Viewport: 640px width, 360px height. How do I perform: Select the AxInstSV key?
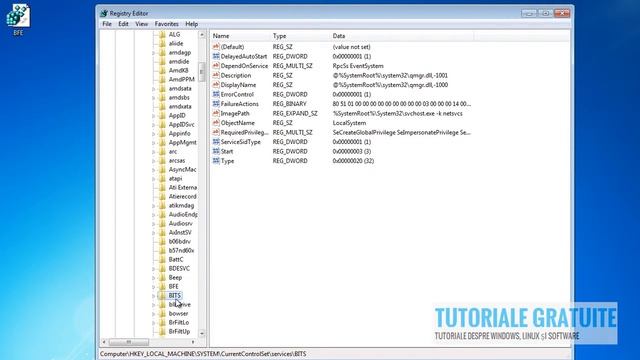click(x=180, y=233)
